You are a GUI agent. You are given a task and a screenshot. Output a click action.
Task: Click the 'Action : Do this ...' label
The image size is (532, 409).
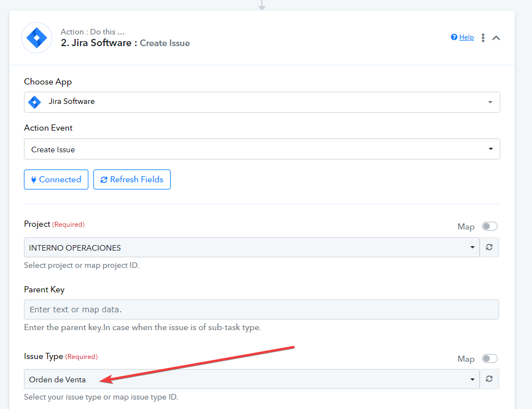point(93,32)
